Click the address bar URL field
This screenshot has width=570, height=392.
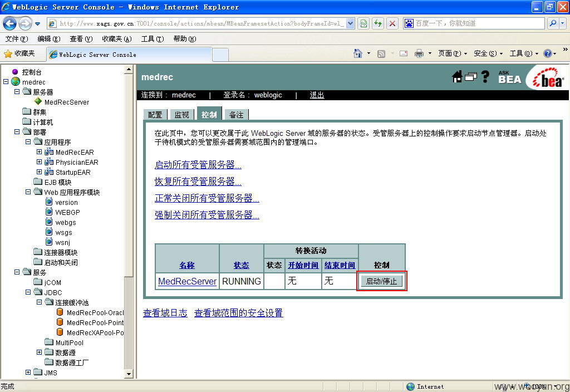200,23
